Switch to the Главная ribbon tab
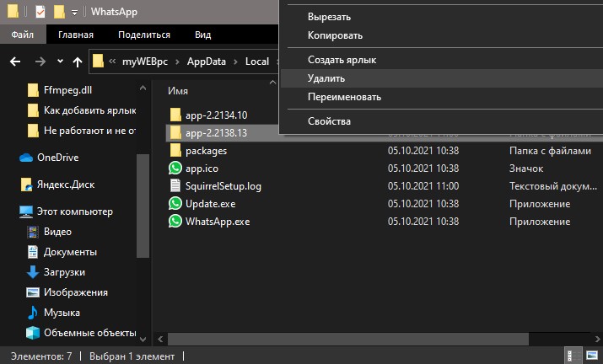Viewport: 603px width, 364px height. point(76,35)
